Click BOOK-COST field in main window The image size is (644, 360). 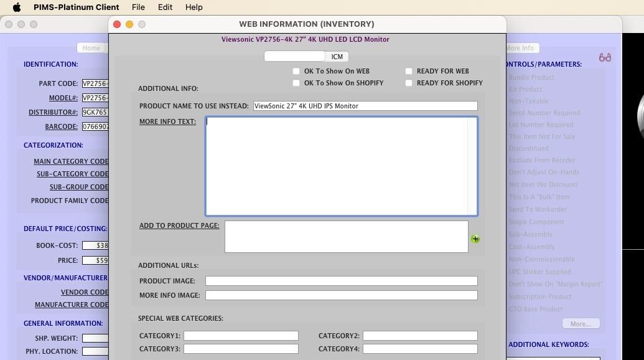[x=95, y=246]
